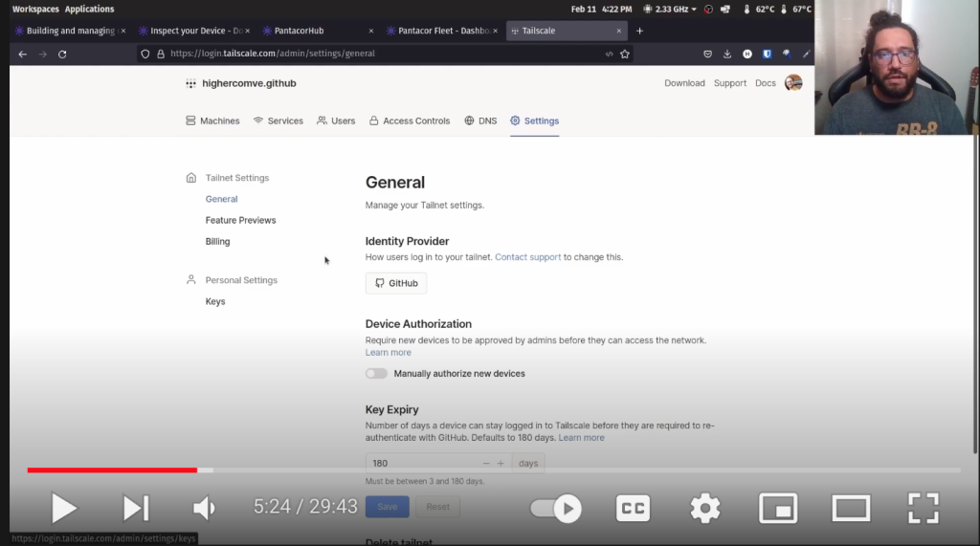Decrease key expiry days with minus
This screenshot has height=546, width=980.
[x=486, y=464]
